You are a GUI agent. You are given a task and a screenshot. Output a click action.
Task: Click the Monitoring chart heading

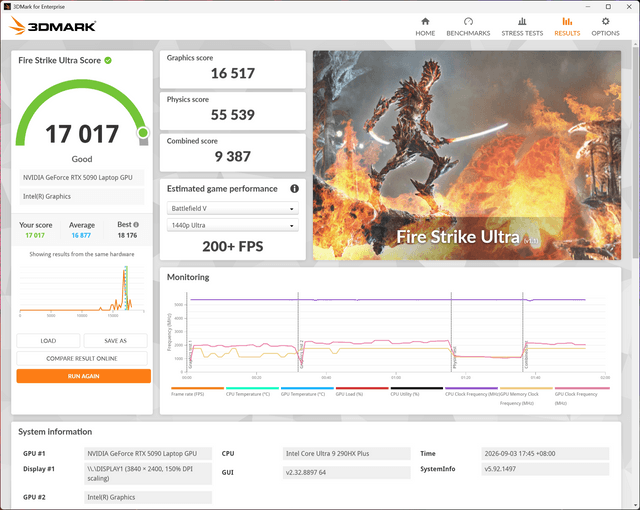[188, 277]
